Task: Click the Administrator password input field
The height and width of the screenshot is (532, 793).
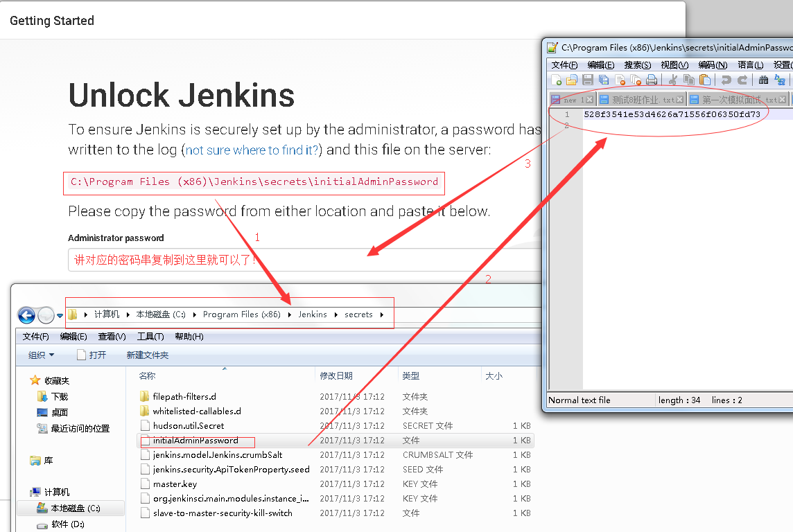Action: 305,260
